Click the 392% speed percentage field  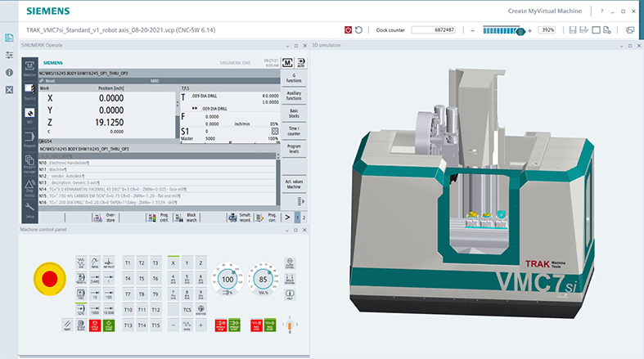tap(547, 30)
